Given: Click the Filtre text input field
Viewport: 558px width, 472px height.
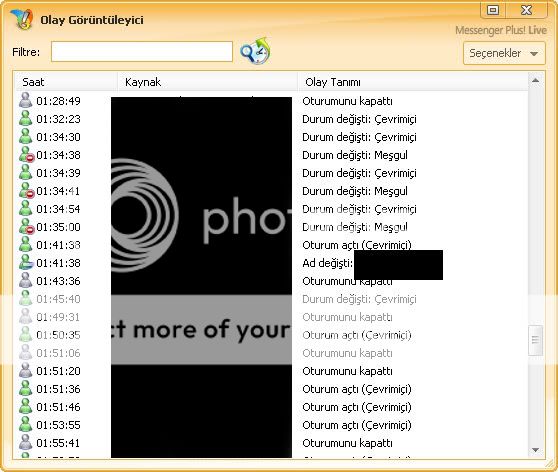Looking at the screenshot, I should 142,52.
